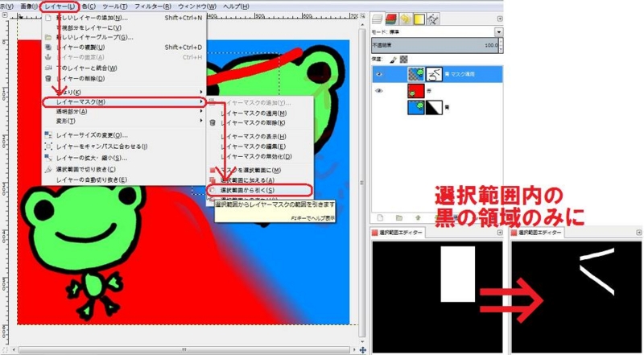The image size is (644, 355).
Task: Expand the 透明部分(A) submenu
Action: coord(124,111)
